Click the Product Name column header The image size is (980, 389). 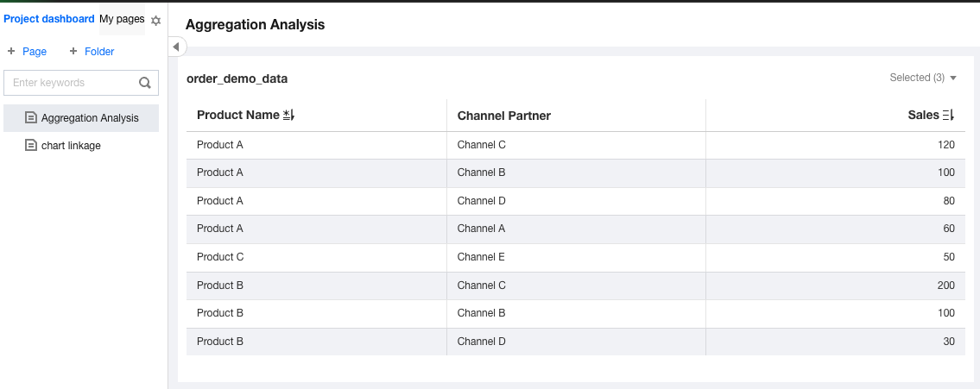238,115
